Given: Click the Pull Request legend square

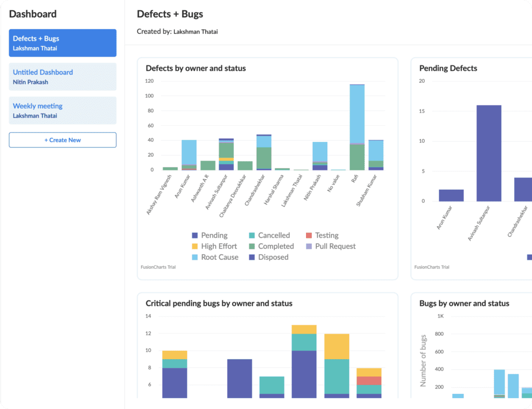Looking at the screenshot, I should tap(309, 246).
